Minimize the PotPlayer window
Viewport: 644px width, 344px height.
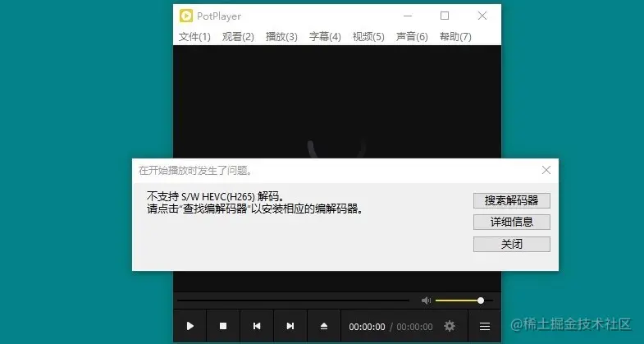[x=408, y=16]
